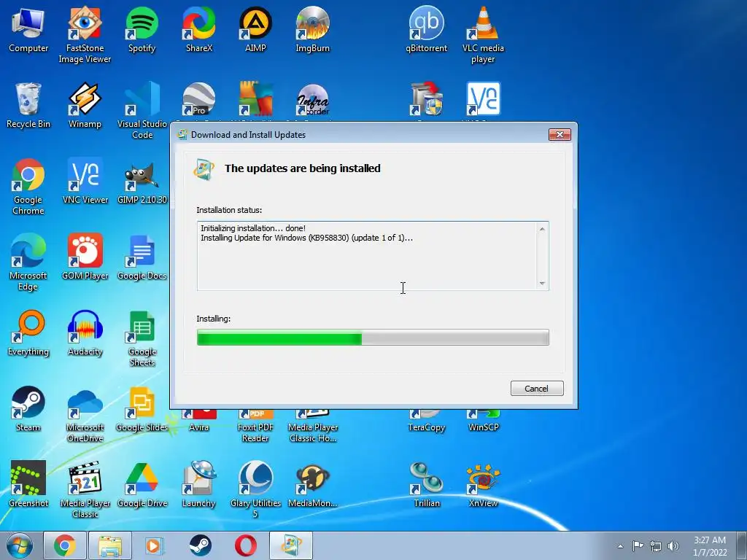Select the Google Slides desktop icon
This screenshot has height=560, width=747.
pyautogui.click(x=142, y=409)
